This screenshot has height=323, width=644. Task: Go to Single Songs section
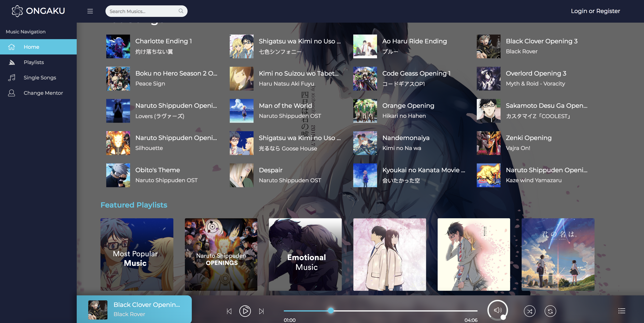(x=40, y=77)
